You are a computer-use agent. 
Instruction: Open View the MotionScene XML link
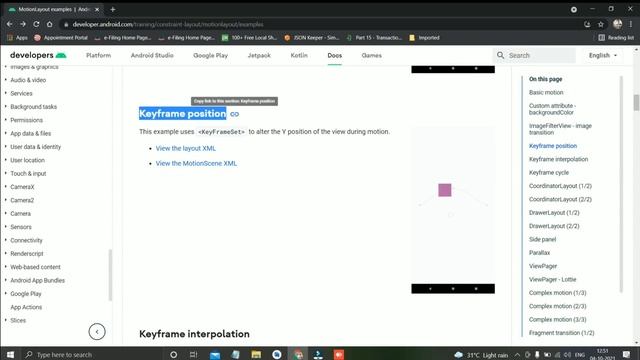(196, 163)
